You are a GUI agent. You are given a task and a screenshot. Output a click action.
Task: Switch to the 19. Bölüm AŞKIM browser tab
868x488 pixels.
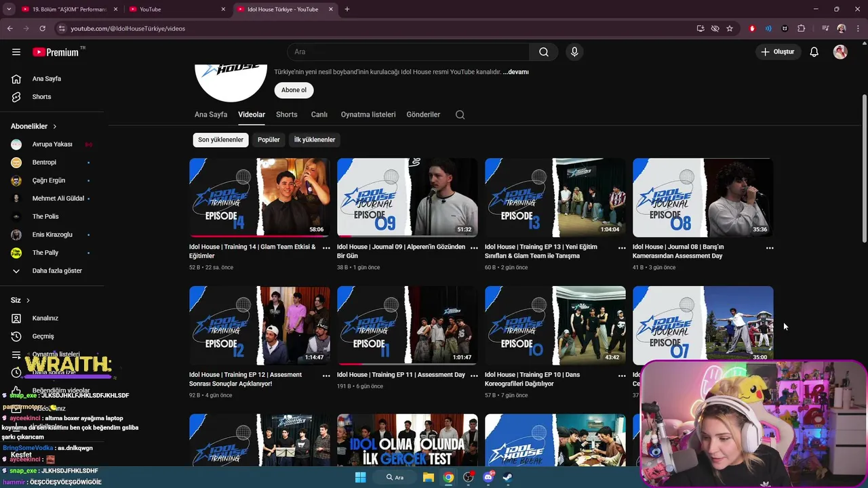(70, 9)
